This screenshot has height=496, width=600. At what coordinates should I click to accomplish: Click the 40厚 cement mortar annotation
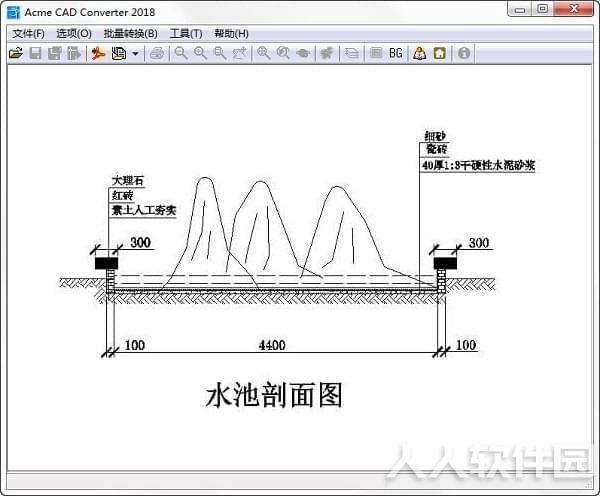coord(478,165)
